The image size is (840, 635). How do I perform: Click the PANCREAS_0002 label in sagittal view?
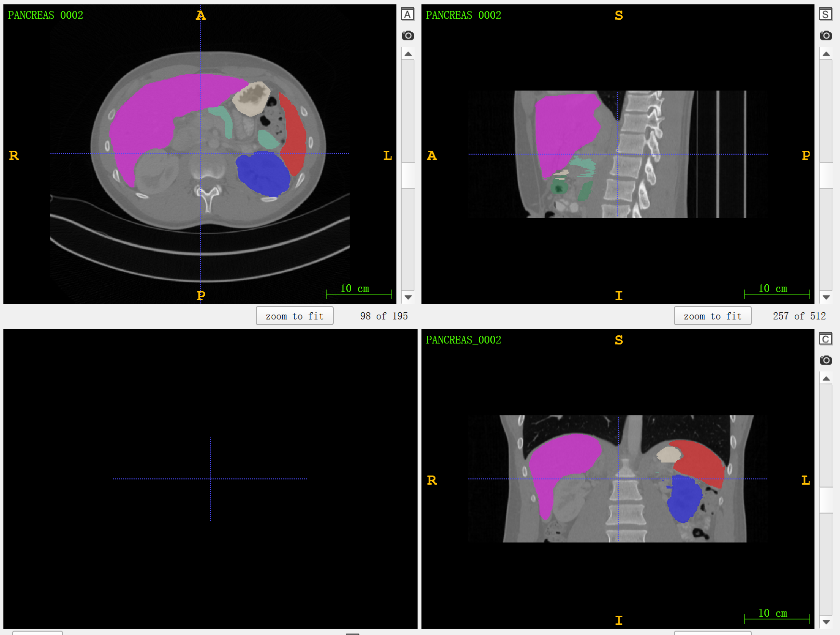coord(464,15)
